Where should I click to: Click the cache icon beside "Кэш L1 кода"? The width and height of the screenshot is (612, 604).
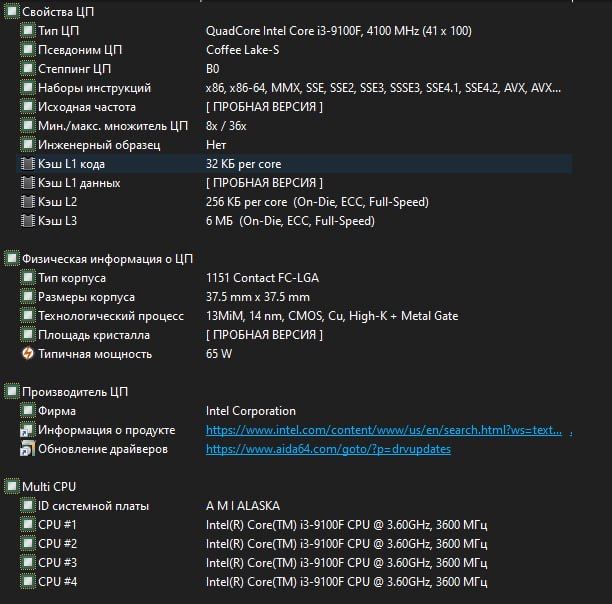click(27, 164)
